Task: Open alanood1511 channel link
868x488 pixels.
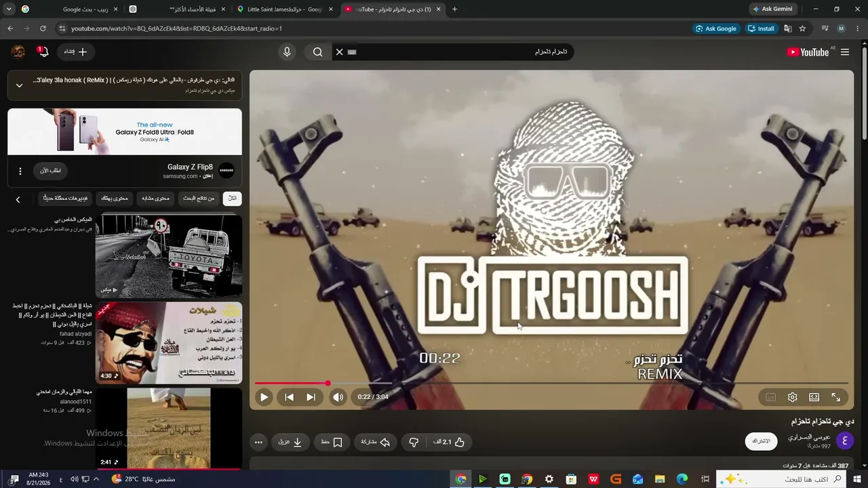Action: coord(76,402)
